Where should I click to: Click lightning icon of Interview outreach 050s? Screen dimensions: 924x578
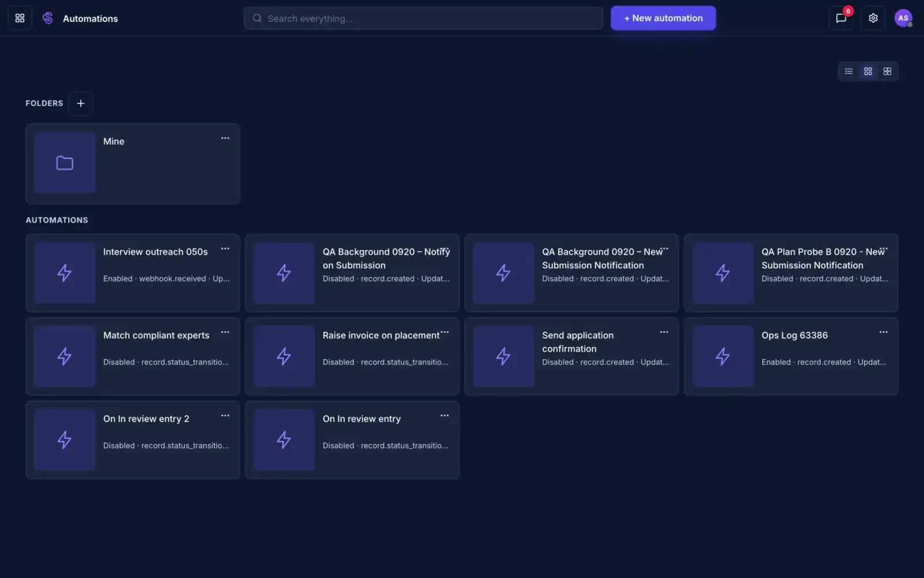pyautogui.click(x=65, y=273)
